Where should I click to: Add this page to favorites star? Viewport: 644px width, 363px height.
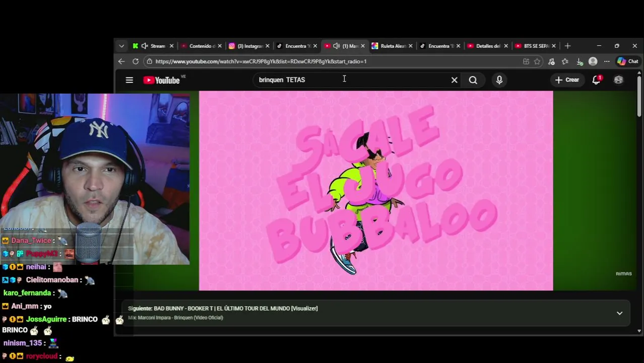[537, 62]
